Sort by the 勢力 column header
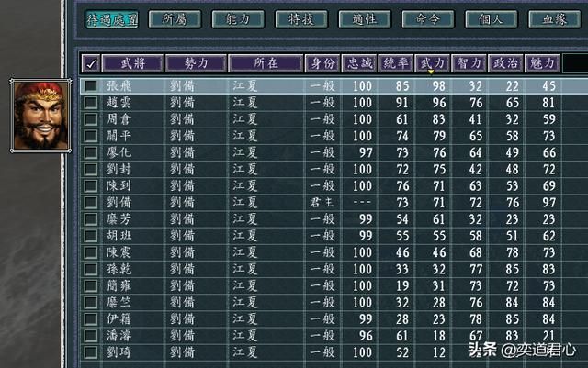Viewport: 588px width, 368px height. point(196,63)
